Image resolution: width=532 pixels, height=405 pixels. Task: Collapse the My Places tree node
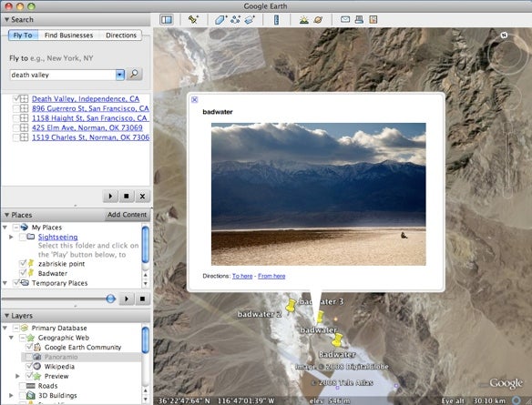[x=5, y=227]
